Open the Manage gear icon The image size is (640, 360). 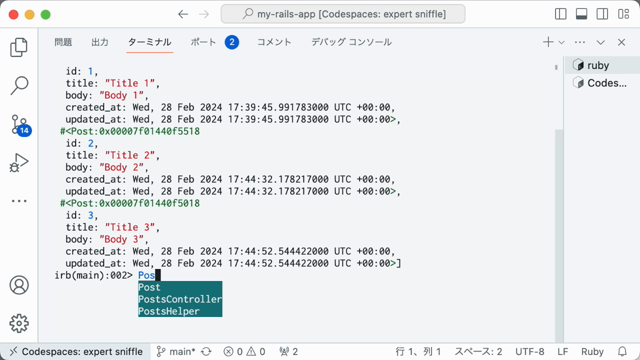click(x=19, y=323)
